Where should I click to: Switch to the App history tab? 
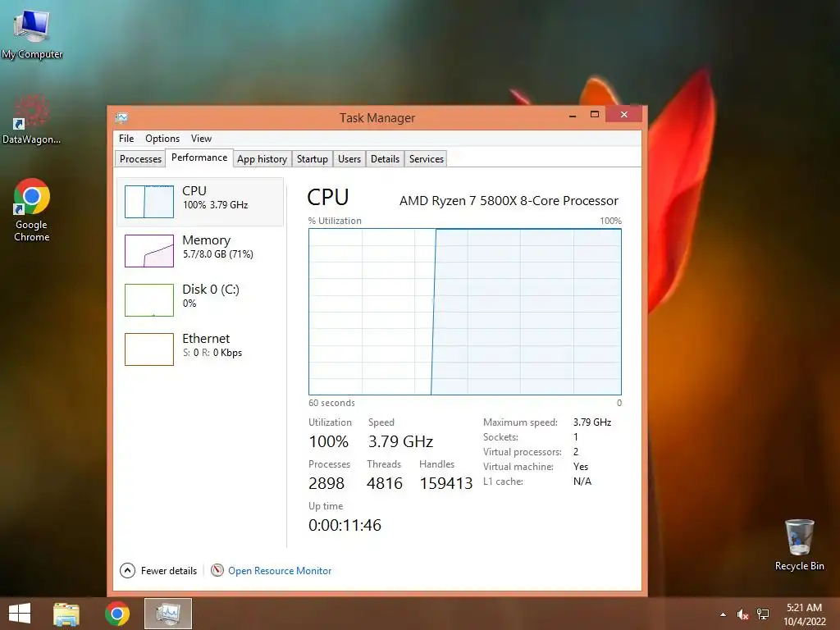point(262,158)
